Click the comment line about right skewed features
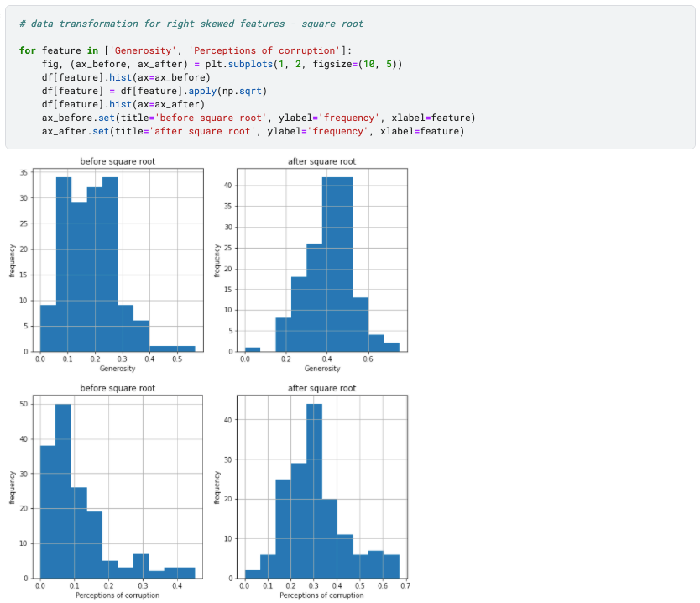 pyautogui.click(x=191, y=24)
